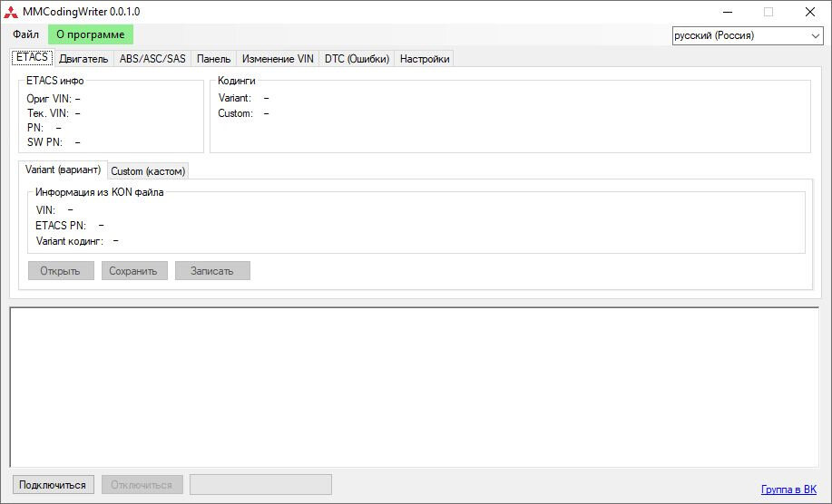Click the Информация из KON файла heading
832x504 pixels.
99,192
